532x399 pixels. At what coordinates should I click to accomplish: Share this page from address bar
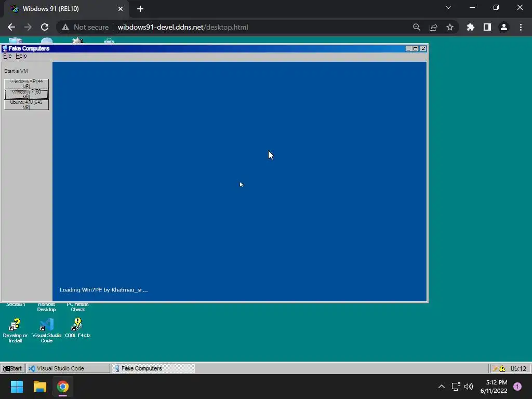click(x=433, y=27)
